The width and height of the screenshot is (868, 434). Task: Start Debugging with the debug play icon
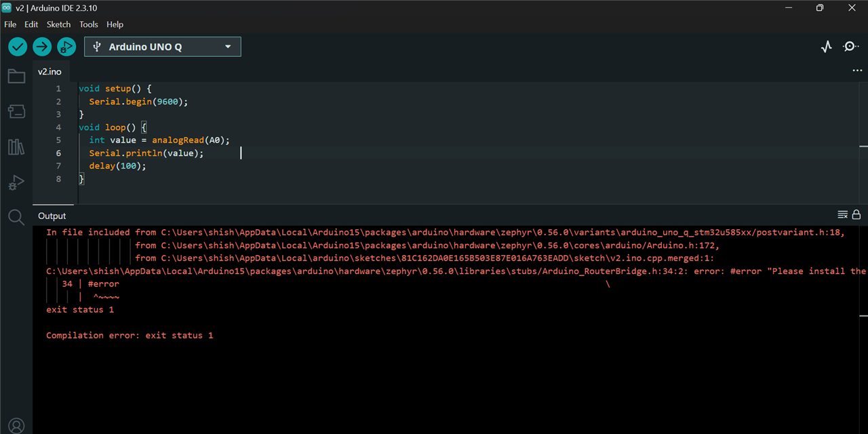point(66,47)
